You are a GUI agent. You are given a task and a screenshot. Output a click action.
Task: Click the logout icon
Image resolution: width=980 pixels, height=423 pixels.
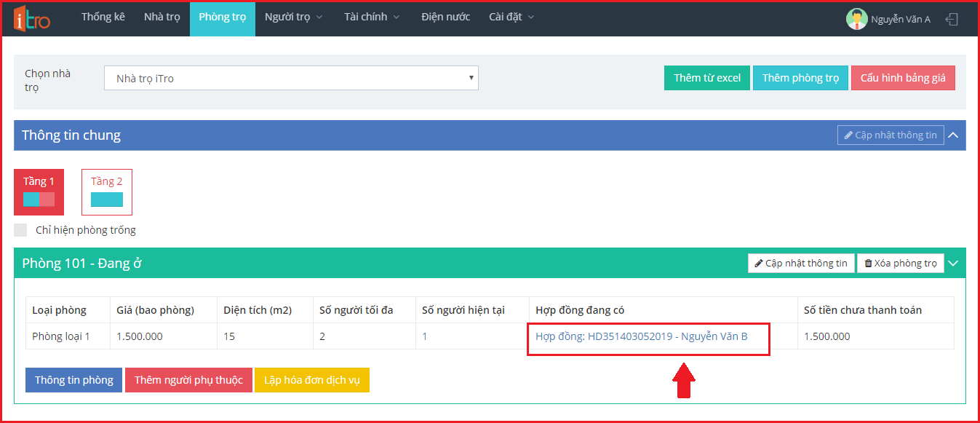tap(952, 20)
